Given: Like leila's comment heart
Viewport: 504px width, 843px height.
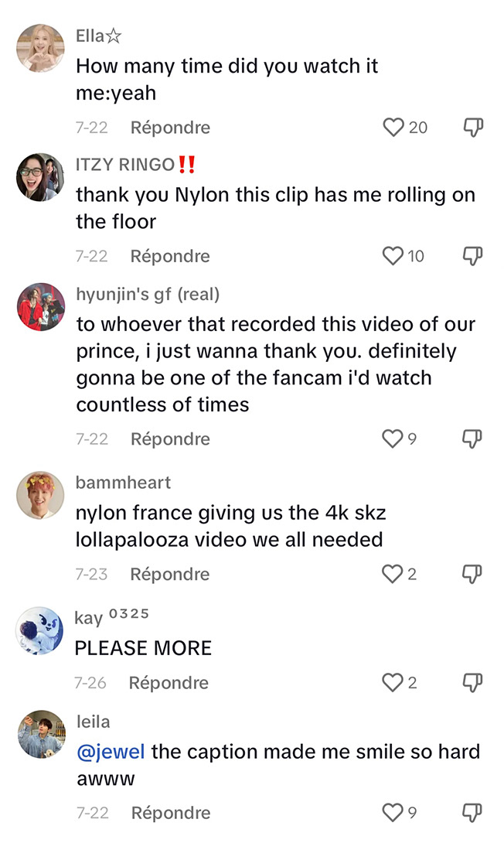Looking at the screenshot, I should pyautogui.click(x=392, y=812).
